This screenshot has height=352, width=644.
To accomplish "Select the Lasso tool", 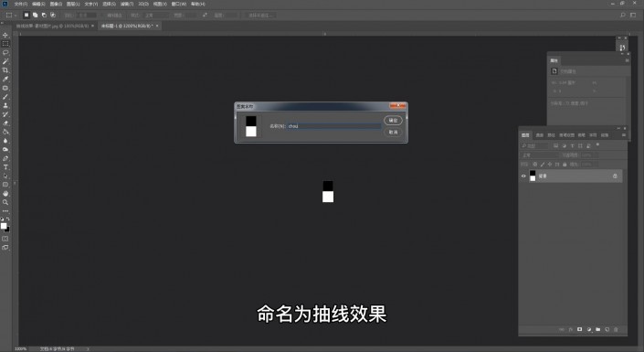I will pyautogui.click(x=5, y=53).
